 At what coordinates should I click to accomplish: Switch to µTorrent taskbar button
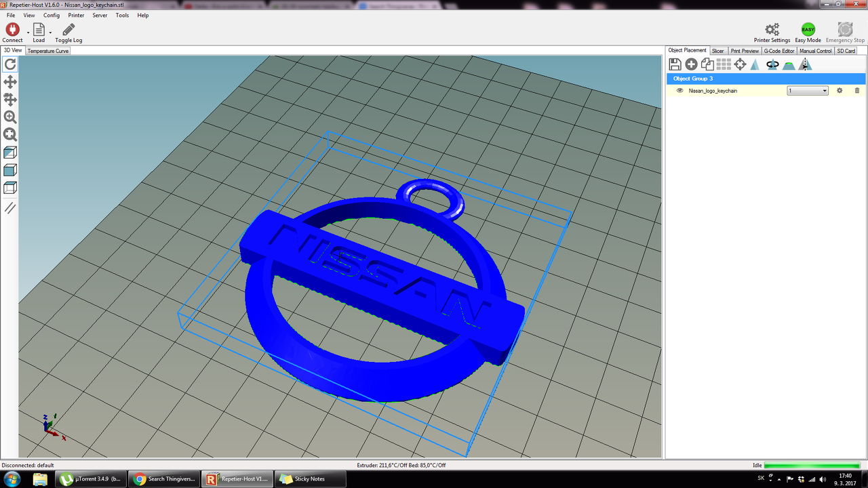click(x=91, y=479)
